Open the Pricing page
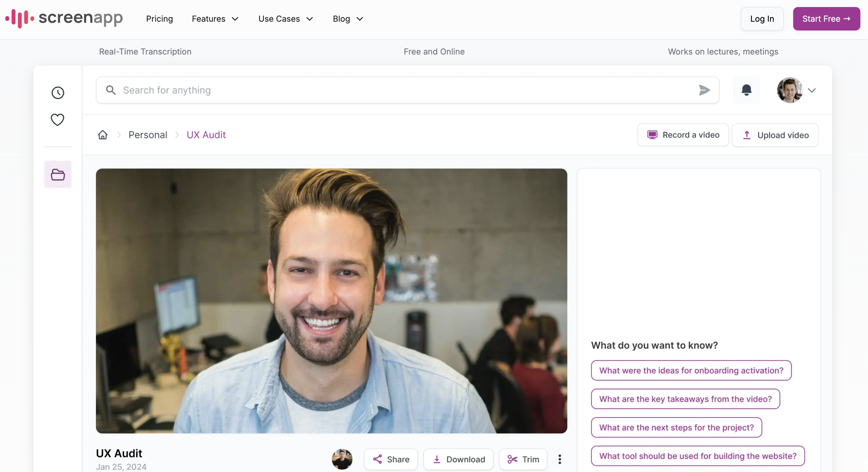This screenshot has height=472, width=868. (x=159, y=19)
